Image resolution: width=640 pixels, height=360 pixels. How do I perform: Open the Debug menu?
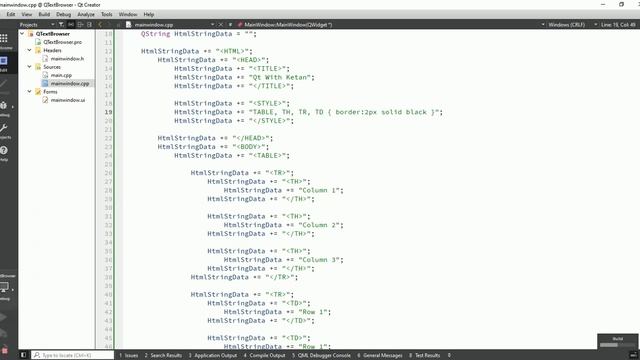63,14
